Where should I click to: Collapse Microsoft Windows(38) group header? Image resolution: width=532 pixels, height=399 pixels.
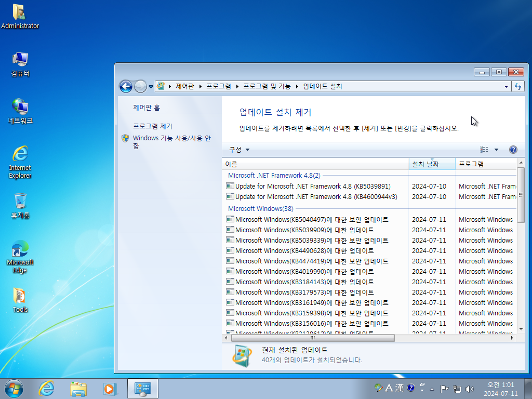click(261, 209)
